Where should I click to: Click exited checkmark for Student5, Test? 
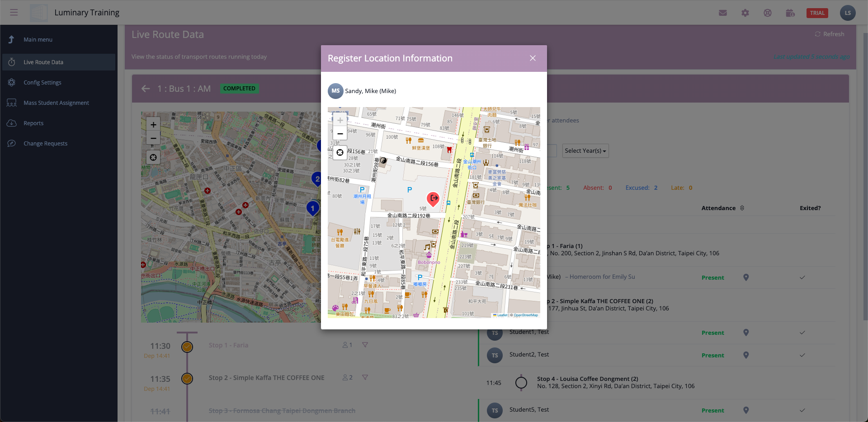(802, 410)
